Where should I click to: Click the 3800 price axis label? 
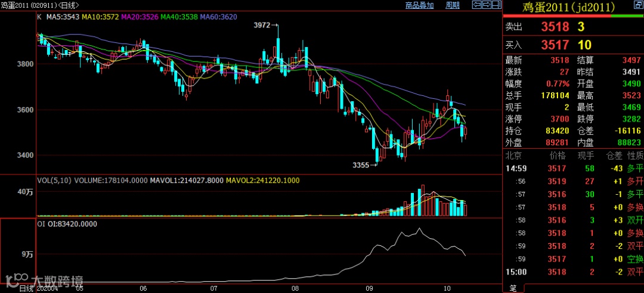click(25, 64)
